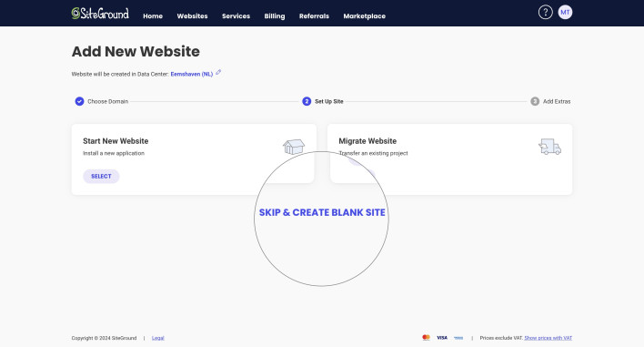Open the Referrals menu item
This screenshot has height=347, width=644.
(314, 16)
